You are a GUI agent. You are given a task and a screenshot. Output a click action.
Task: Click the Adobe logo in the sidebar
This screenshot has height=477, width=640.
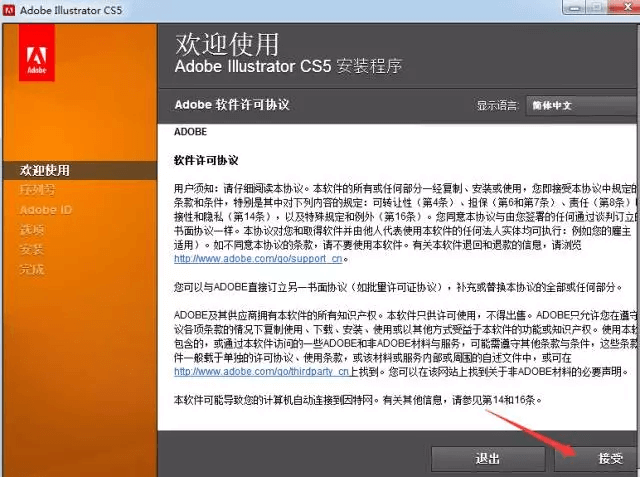pyautogui.click(x=37, y=52)
